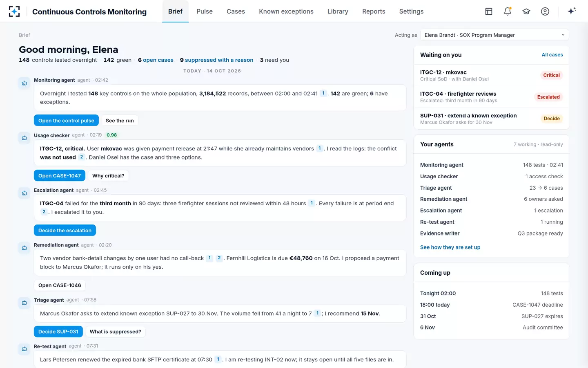Switch to the Pulse tab
The width and height of the screenshot is (588, 368).
205,11
